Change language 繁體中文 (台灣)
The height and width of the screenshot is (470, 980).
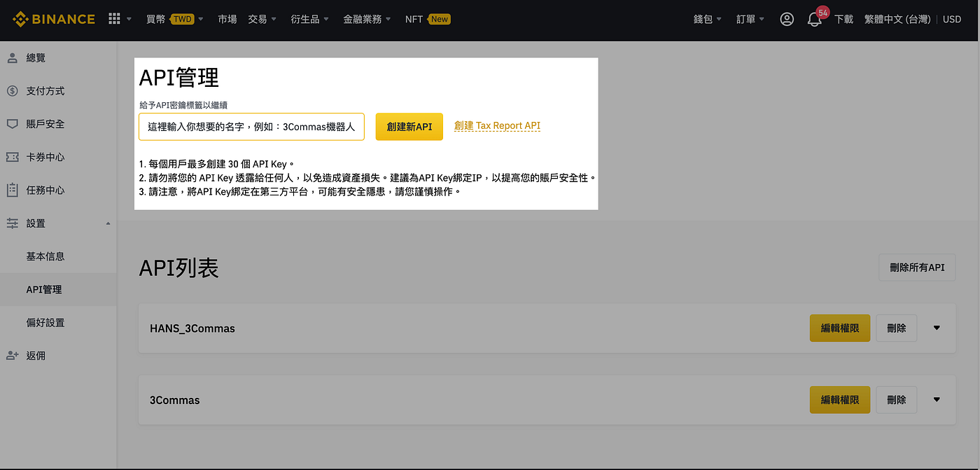(x=897, y=19)
